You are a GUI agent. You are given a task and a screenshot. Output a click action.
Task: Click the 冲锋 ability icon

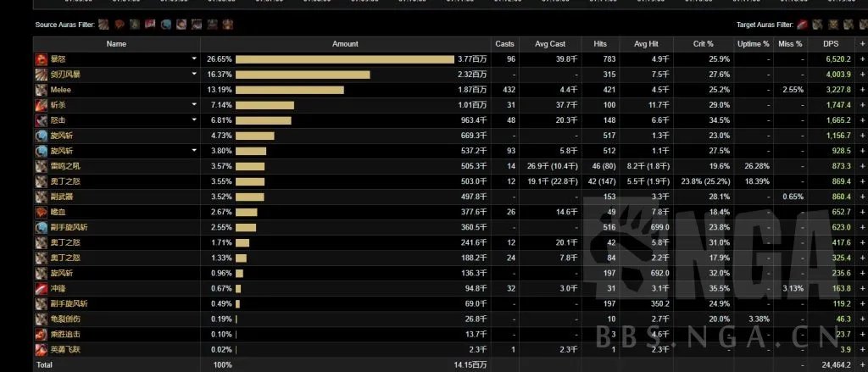click(x=41, y=288)
